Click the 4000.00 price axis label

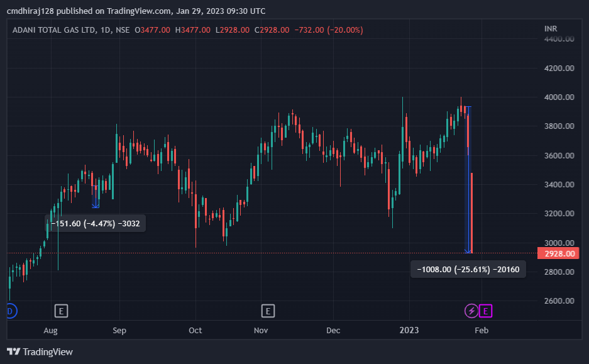pos(559,97)
